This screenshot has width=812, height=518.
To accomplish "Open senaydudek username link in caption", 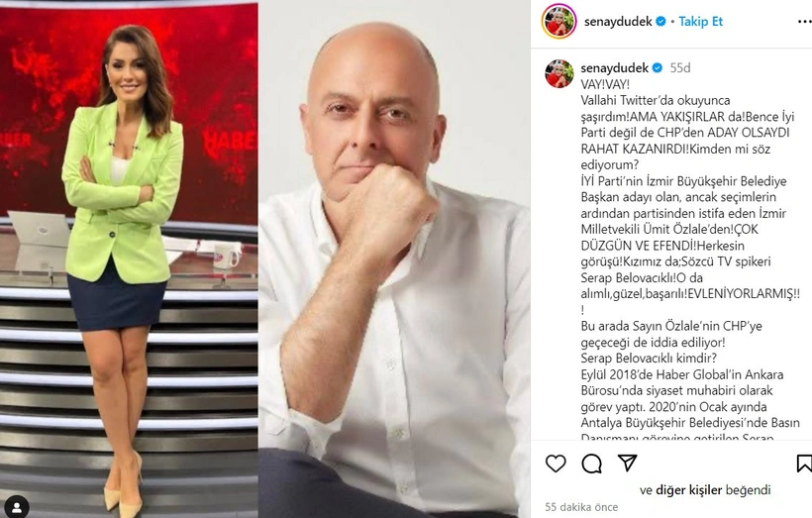I will [x=615, y=68].
